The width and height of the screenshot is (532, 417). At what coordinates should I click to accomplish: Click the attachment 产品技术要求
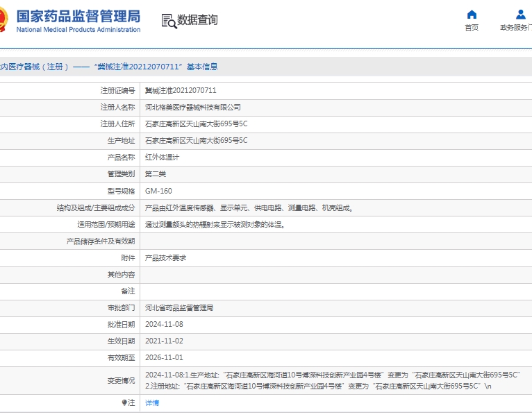click(x=165, y=258)
